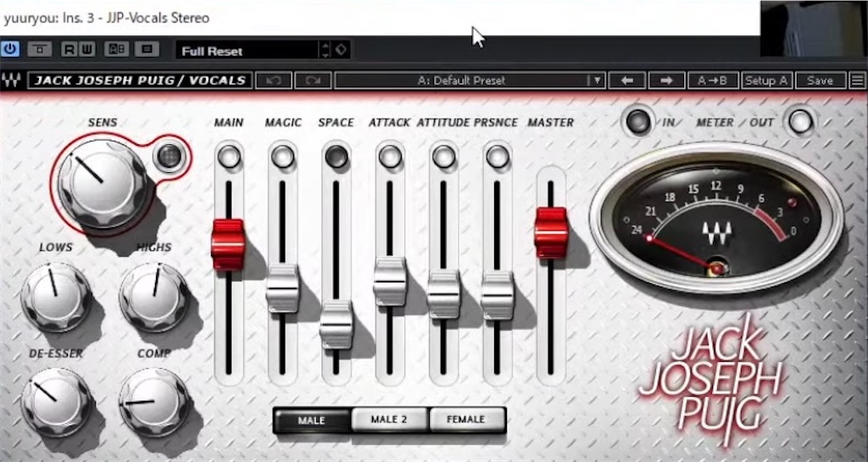Click the METER label text
Viewport: 868px width, 462px height.
715,123
